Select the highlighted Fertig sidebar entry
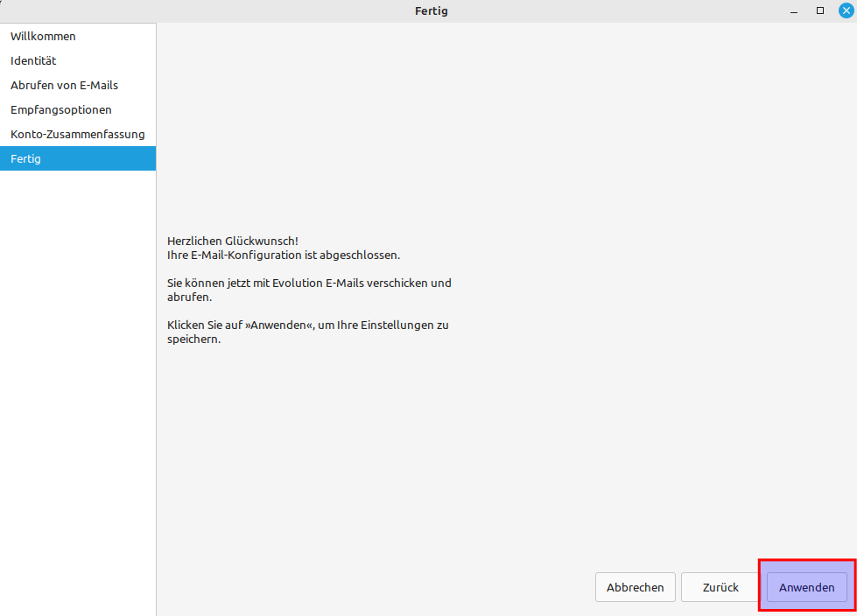The width and height of the screenshot is (857, 616). coord(26,158)
